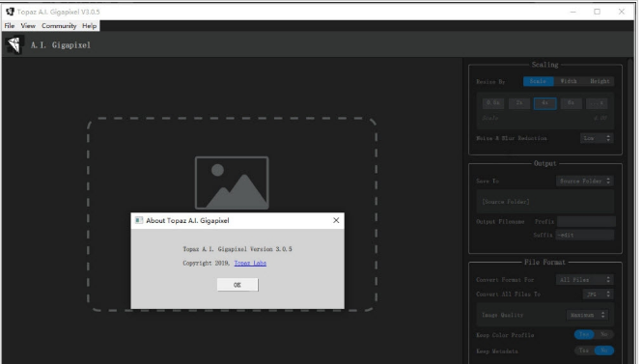This screenshot has height=364, width=643.
Task: Choose the 6x scale preset
Action: (571, 103)
